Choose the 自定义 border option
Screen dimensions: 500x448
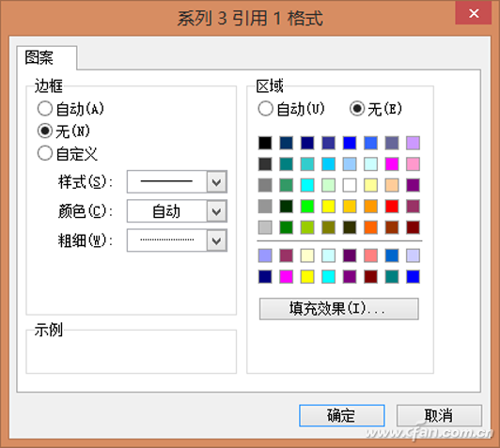[68, 154]
